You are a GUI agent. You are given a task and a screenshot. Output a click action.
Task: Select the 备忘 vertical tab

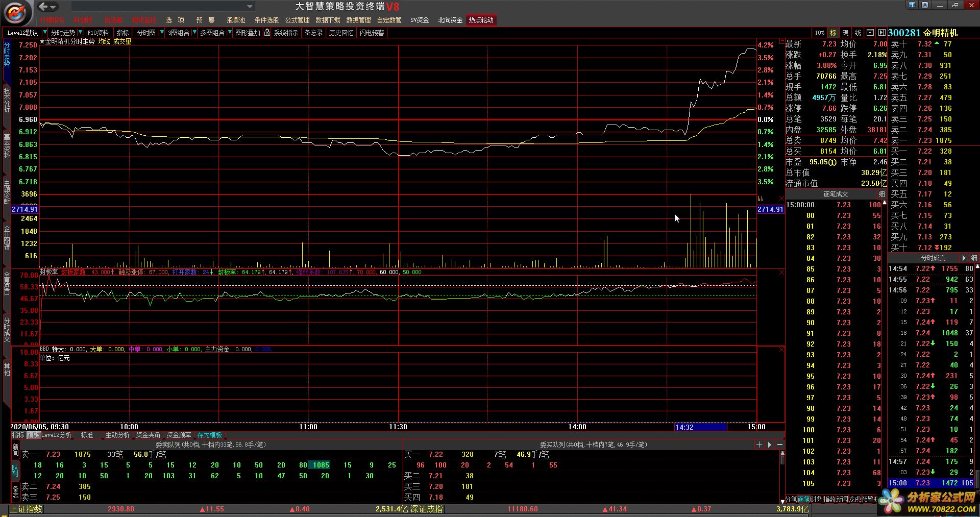pyautogui.click(x=15, y=492)
